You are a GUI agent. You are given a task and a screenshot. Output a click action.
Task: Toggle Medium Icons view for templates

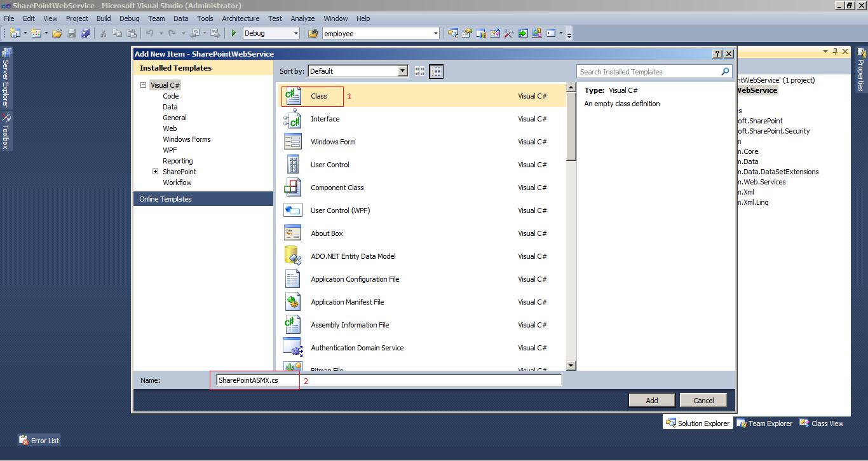(420, 71)
